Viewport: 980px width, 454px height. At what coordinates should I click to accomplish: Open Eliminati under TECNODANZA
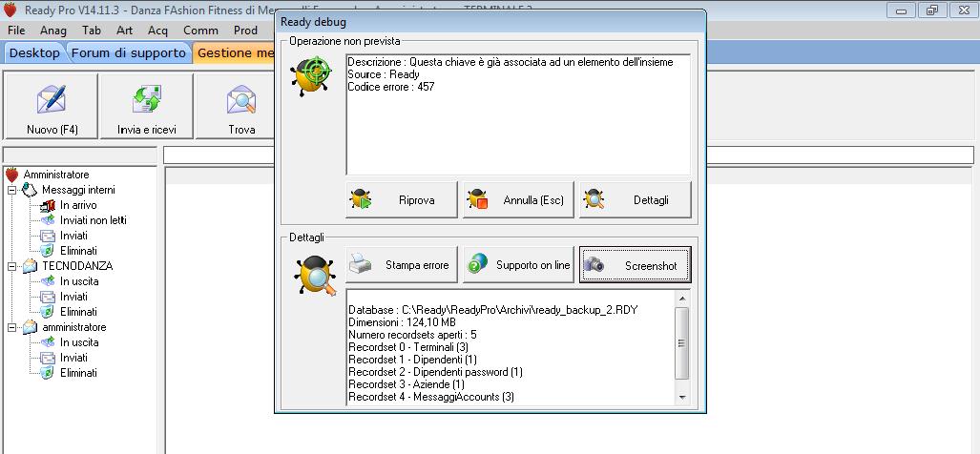point(78,312)
